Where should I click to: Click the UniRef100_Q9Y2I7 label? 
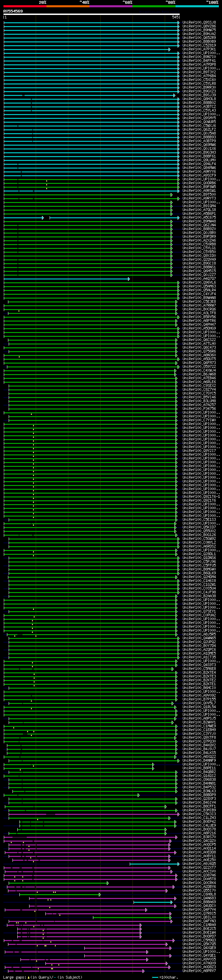(199, 451)
